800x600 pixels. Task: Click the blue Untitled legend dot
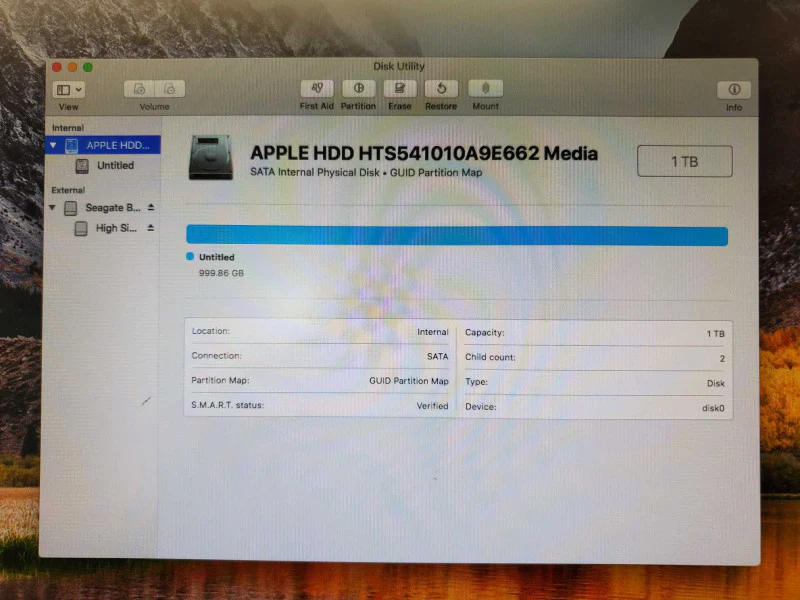[190, 256]
